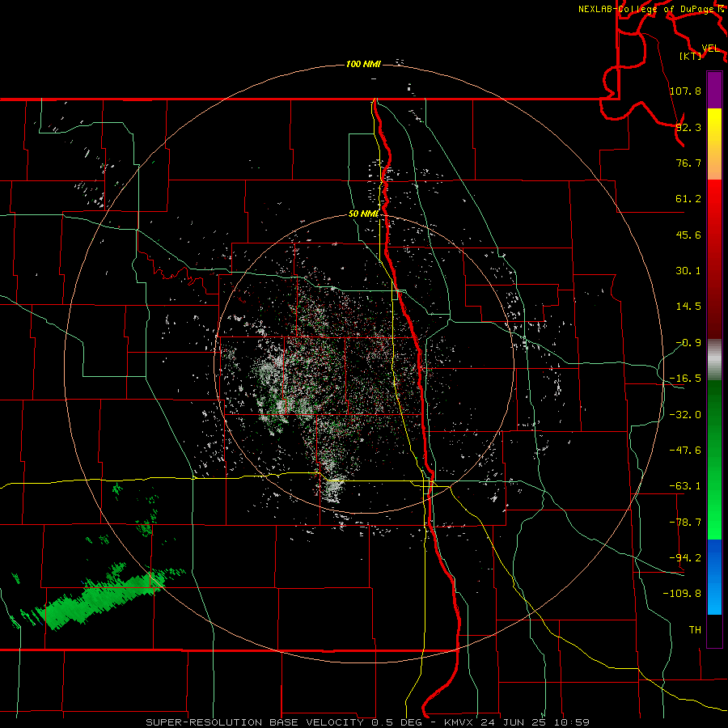Select the 92.3 scale value
Screen dimensions: 728x728
coord(688,127)
